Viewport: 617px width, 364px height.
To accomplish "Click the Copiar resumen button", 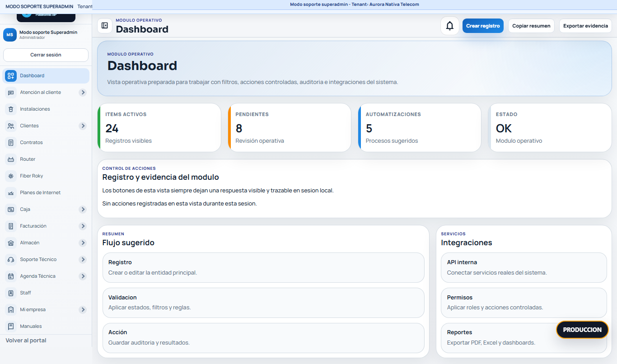I will (531, 26).
